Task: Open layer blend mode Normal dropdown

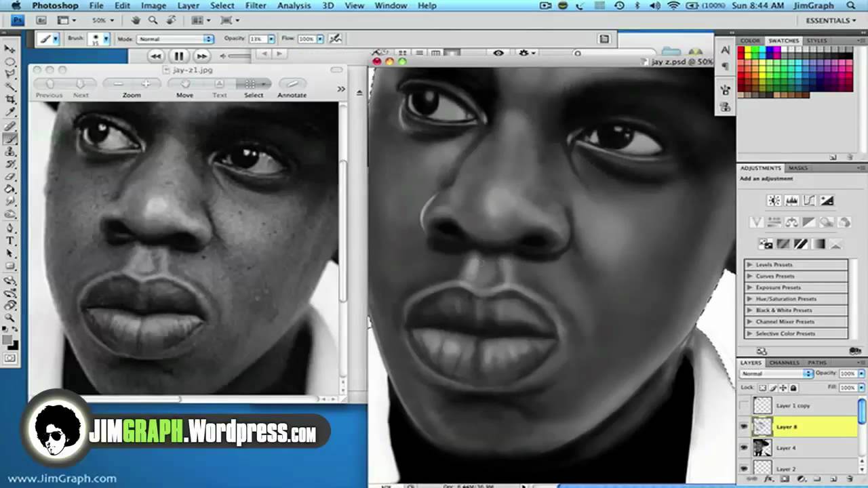Action: (x=776, y=373)
